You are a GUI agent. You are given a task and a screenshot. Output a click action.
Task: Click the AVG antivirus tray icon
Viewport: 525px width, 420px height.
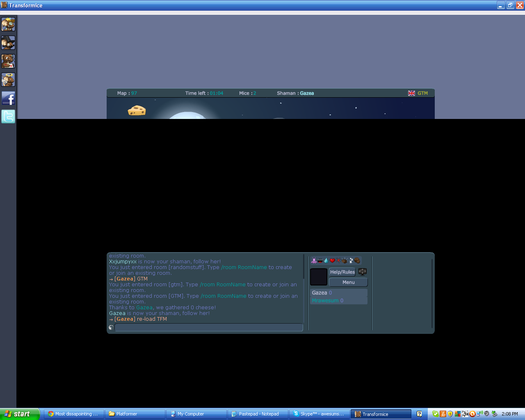[458, 414]
